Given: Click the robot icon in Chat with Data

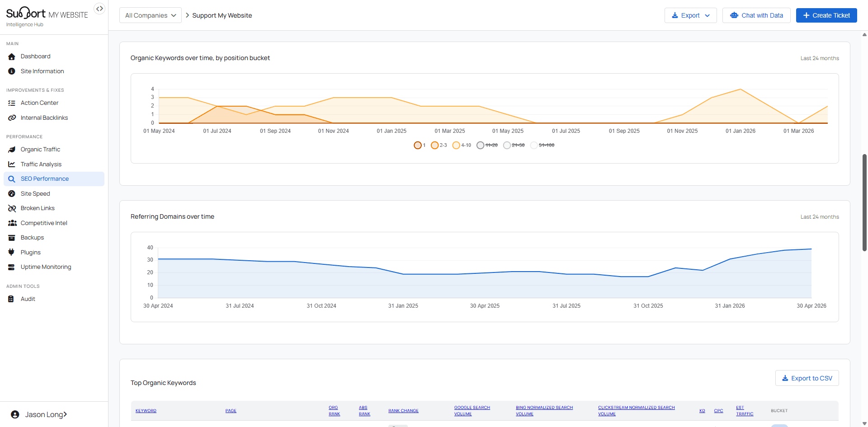Looking at the screenshot, I should tap(734, 15).
